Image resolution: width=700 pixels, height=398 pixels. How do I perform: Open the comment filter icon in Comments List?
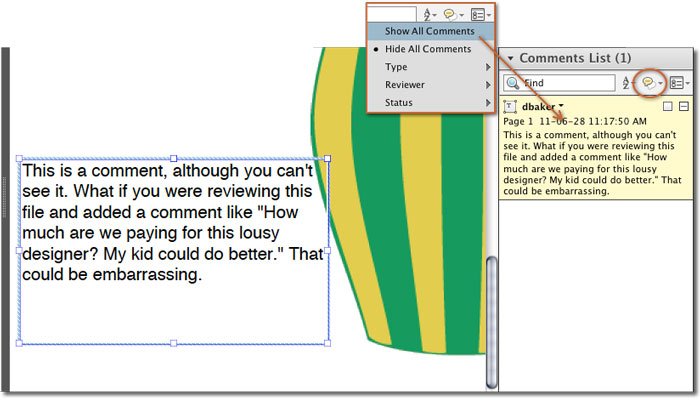pyautogui.click(x=651, y=83)
